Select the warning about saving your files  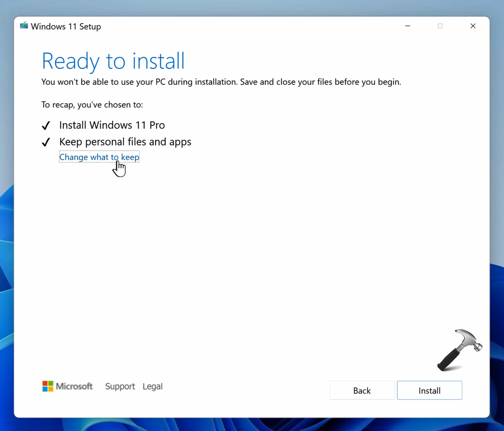pos(221,82)
